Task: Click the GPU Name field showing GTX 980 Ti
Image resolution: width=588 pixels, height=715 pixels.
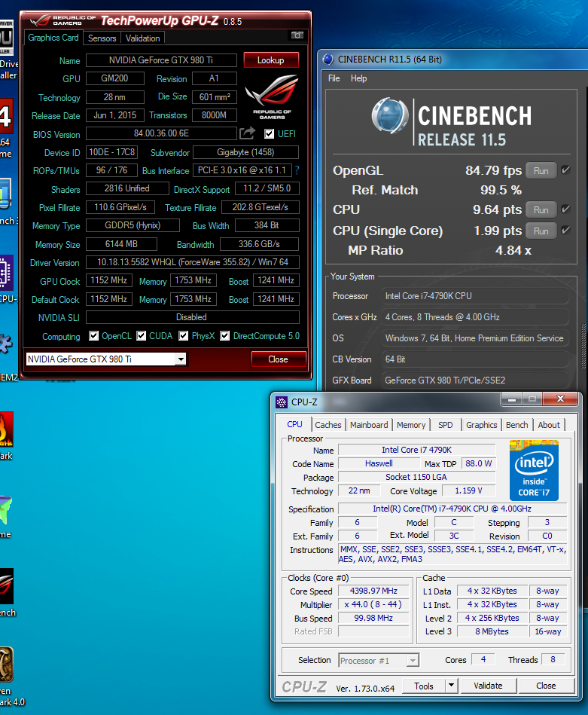Action: click(161, 60)
